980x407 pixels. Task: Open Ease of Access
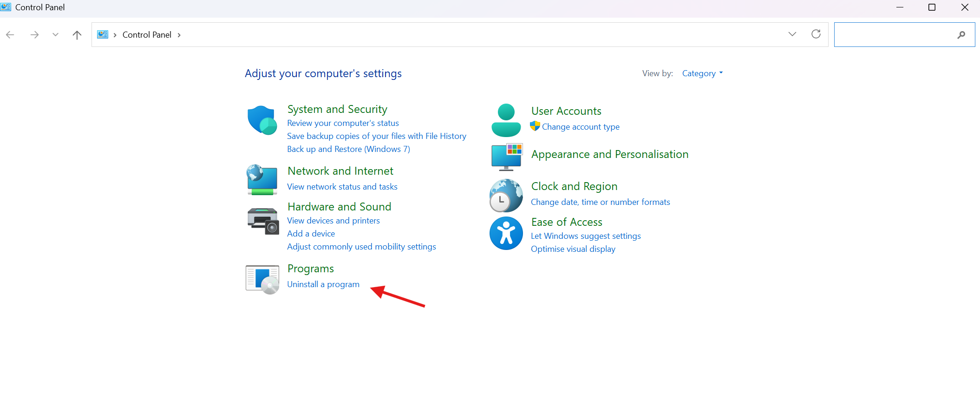point(567,222)
